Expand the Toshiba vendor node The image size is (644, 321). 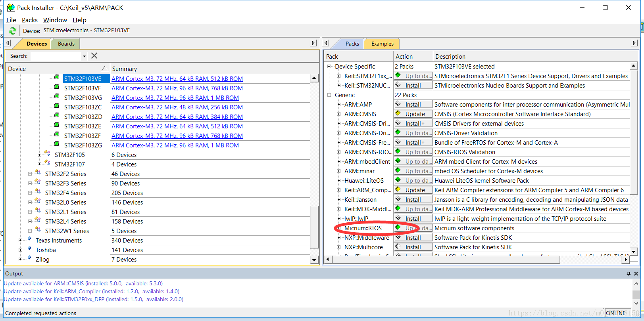coord(20,250)
